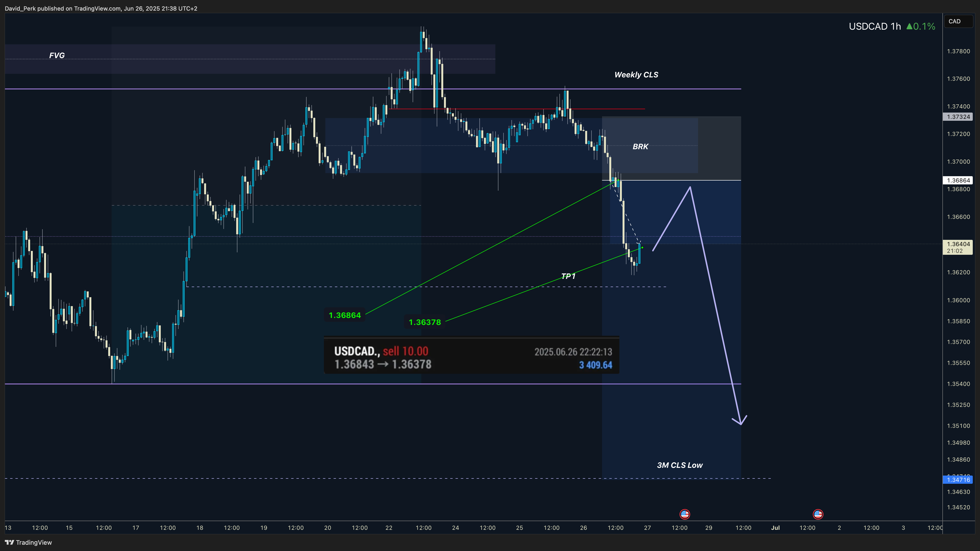Click the 26 date on the time axis
Screen dimensions: 980x551
584,528
